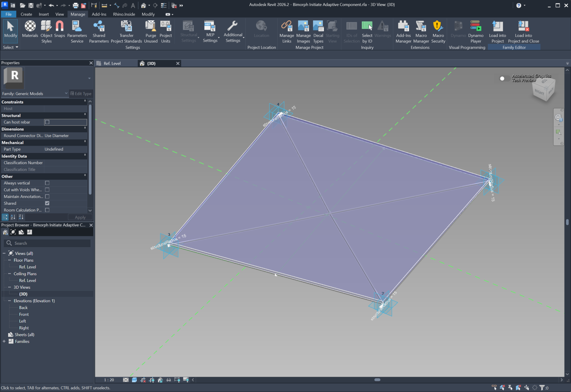
Task: Click the Round Connector Dimension value
Action: point(65,135)
